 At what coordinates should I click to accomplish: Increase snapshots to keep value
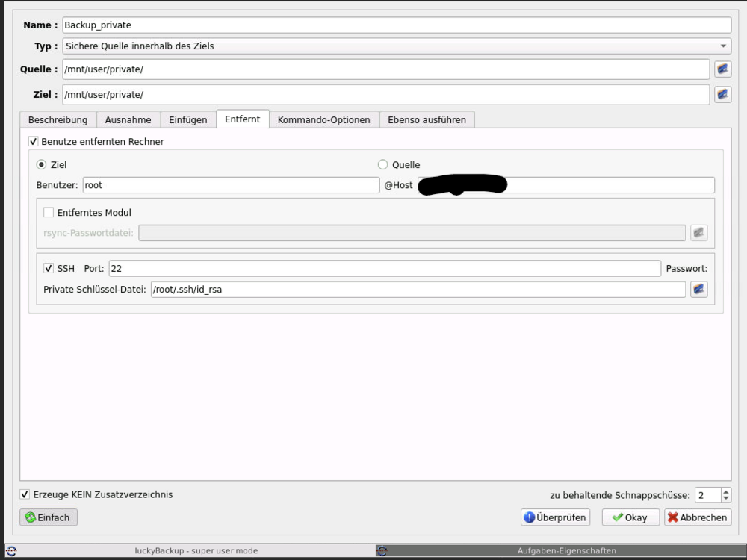point(725,491)
